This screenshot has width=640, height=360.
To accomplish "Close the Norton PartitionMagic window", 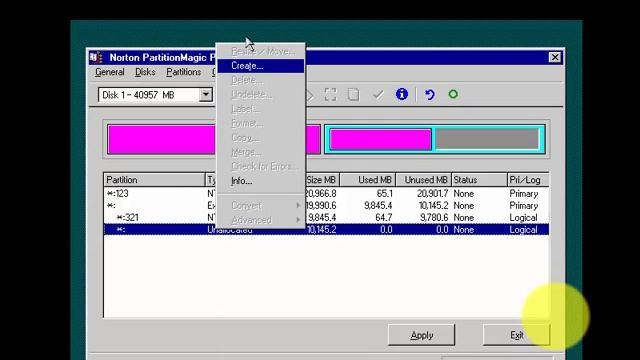I will click(x=555, y=58).
